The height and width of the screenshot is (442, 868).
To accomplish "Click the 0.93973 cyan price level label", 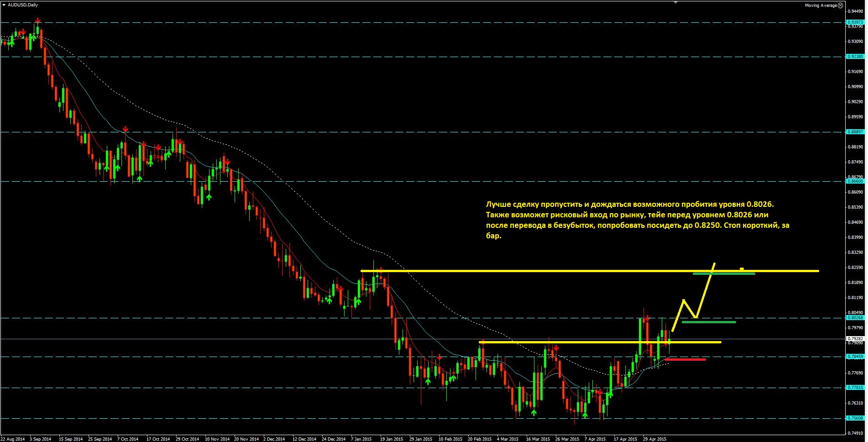I will [855, 22].
